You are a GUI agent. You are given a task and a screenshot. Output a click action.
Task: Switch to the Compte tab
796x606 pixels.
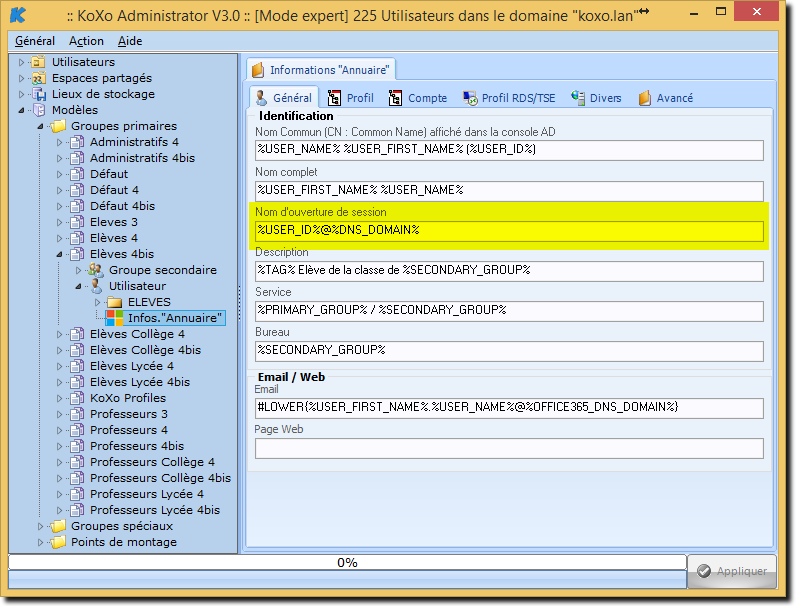click(x=418, y=98)
